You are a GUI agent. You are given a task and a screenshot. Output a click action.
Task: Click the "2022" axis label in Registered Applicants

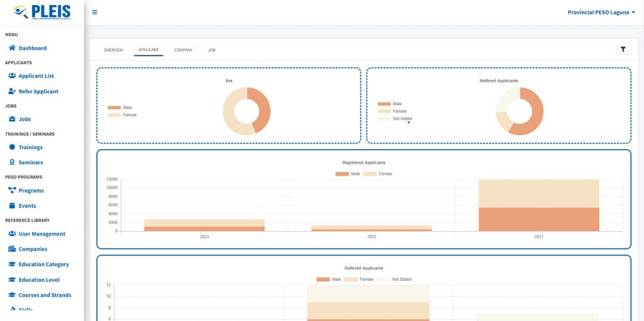[x=371, y=237]
